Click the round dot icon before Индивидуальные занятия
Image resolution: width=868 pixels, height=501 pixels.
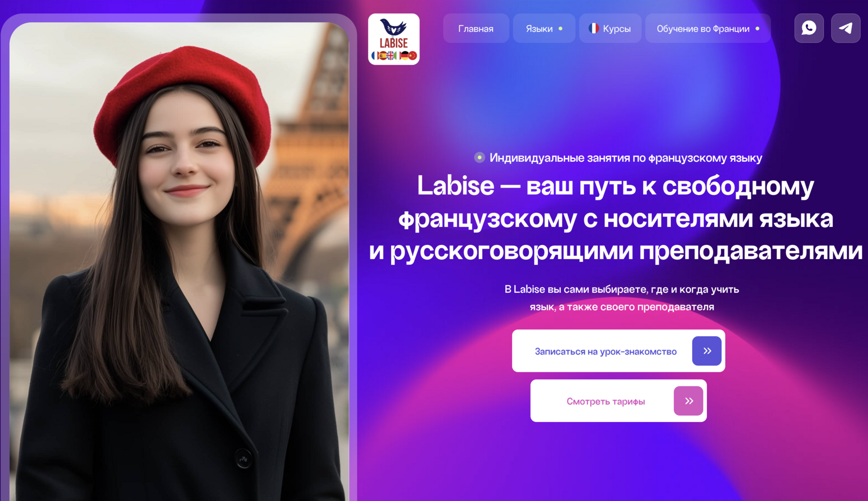[479, 157]
